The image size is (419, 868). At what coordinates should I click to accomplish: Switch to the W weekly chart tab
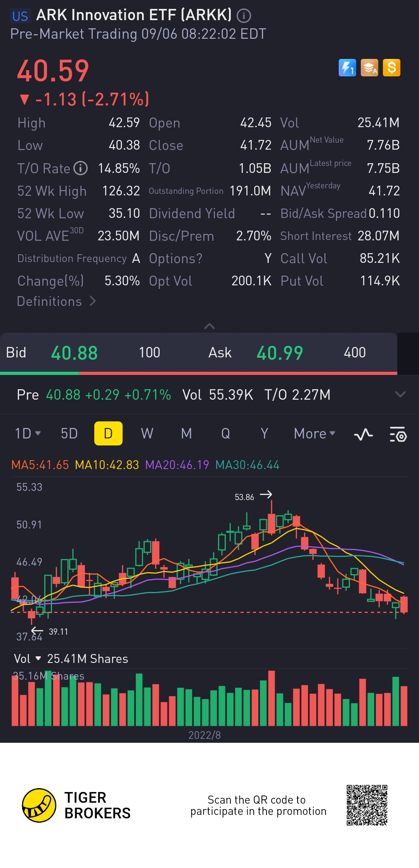tap(147, 433)
